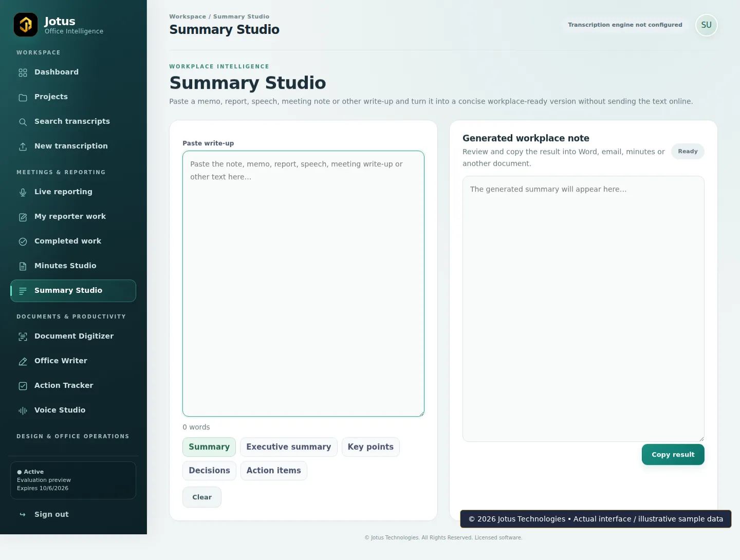Click the Summary Studio lines icon
The image size is (740, 560).
pyautogui.click(x=23, y=291)
